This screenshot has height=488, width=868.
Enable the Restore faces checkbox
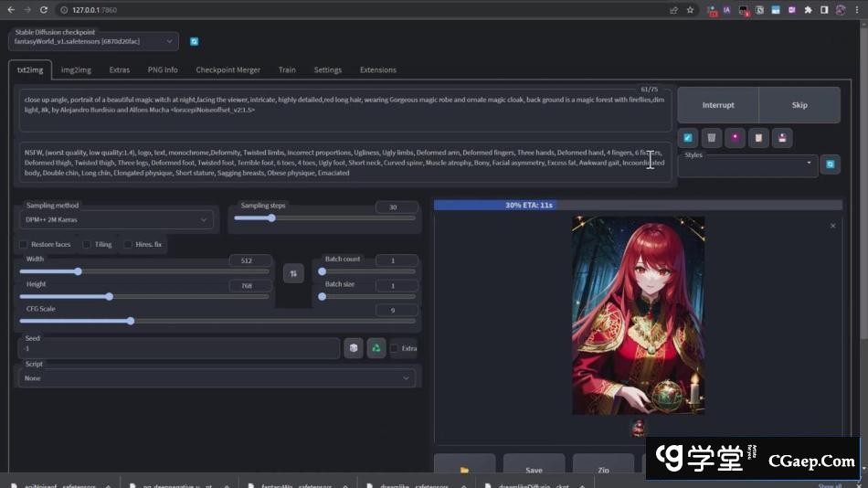coord(24,245)
